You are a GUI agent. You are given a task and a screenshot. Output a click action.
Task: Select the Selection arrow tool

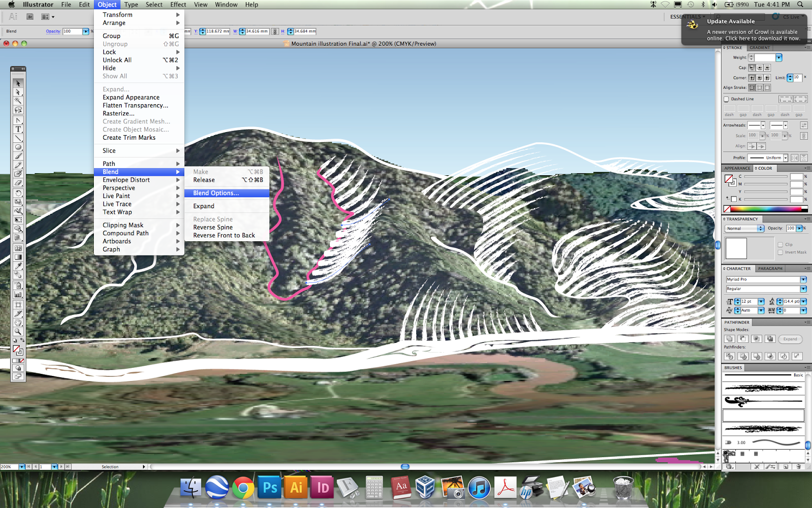pos(18,83)
